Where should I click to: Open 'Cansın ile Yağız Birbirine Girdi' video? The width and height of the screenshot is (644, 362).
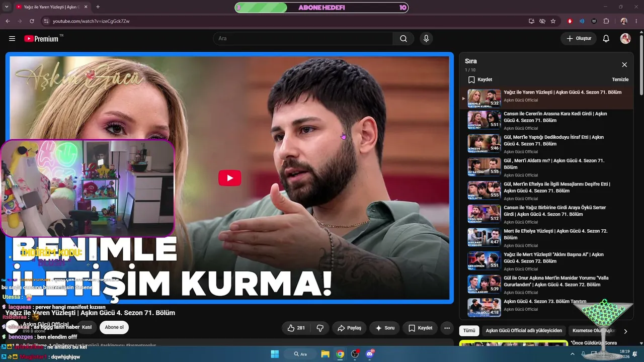click(555, 211)
